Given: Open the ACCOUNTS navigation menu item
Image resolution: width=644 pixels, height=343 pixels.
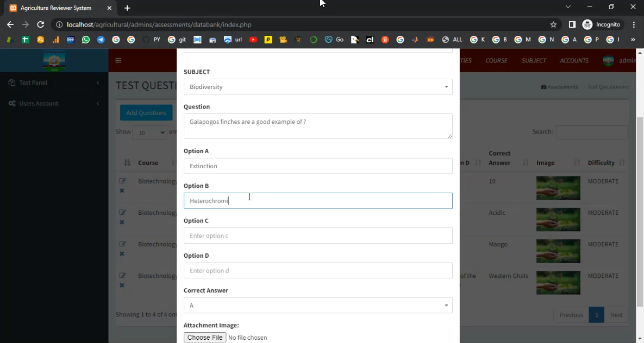Looking at the screenshot, I should tap(574, 61).
